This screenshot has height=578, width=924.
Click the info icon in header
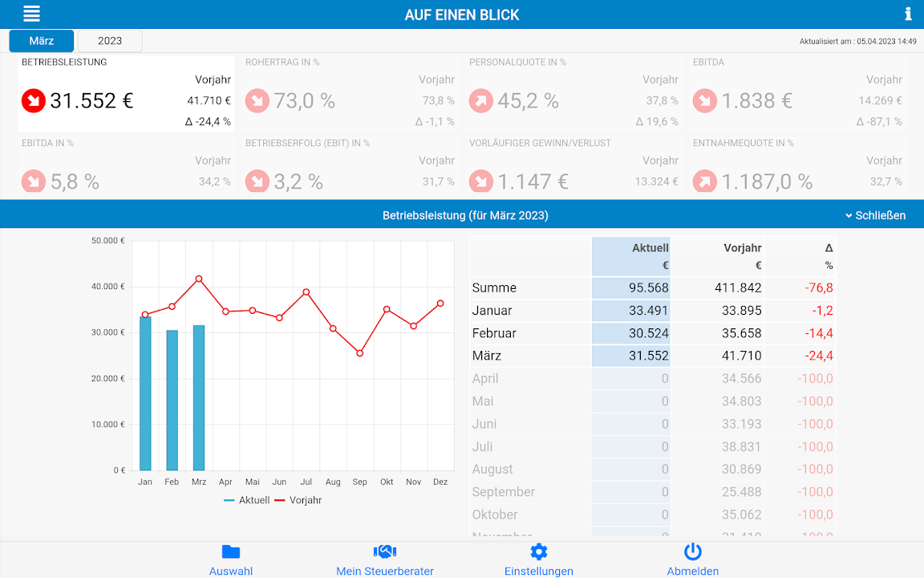(908, 14)
